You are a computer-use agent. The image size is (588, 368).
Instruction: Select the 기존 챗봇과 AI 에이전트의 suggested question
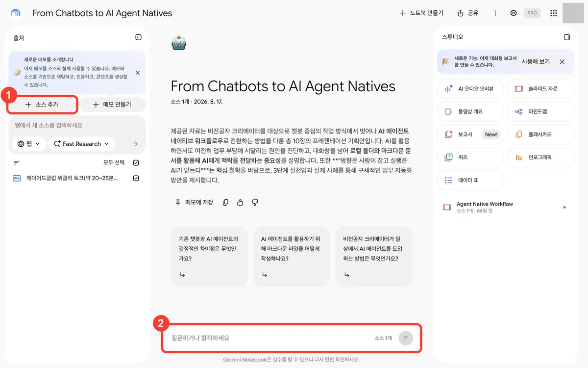coord(209,256)
